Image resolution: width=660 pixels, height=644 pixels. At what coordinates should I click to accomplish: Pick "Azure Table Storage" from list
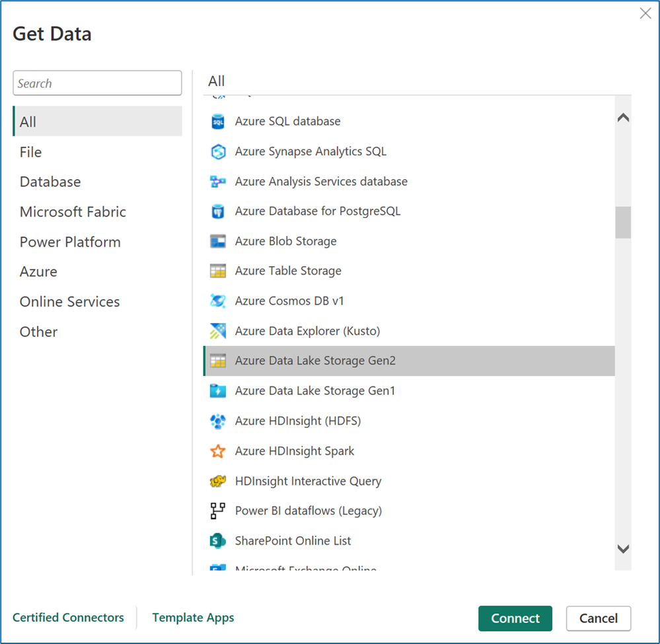(x=288, y=271)
